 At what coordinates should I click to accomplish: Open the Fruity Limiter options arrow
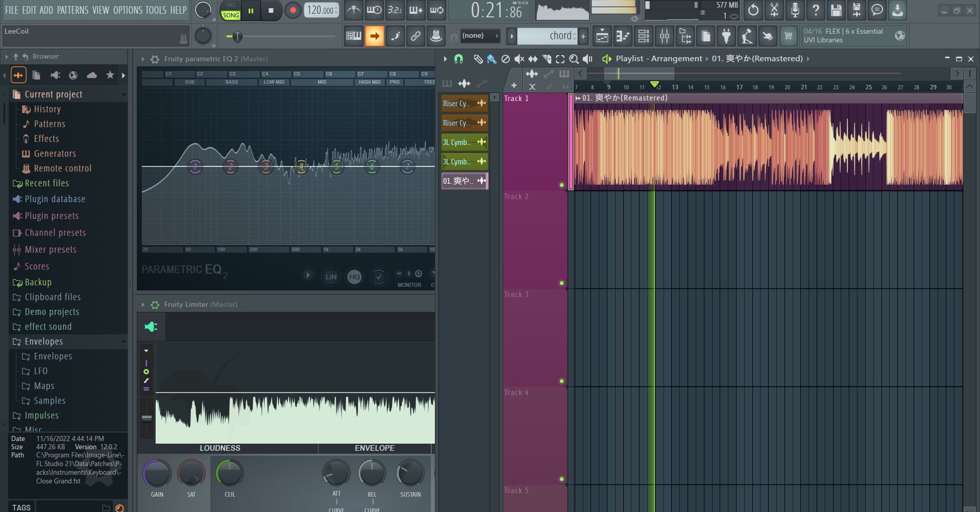(143, 305)
